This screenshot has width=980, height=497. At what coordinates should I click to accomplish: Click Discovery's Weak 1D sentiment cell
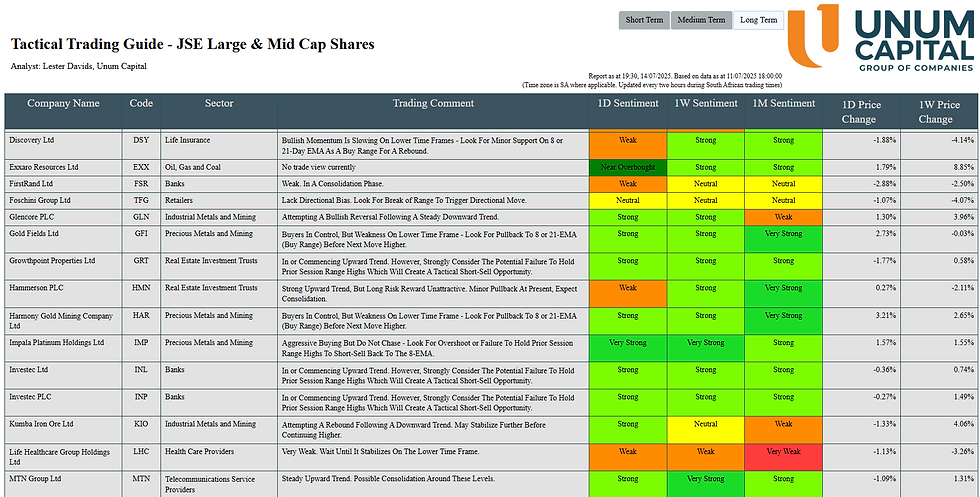[628, 145]
